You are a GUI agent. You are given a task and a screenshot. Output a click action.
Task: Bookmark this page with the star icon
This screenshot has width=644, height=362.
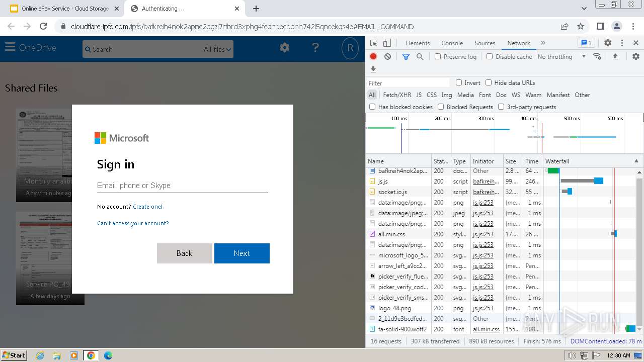click(x=581, y=27)
